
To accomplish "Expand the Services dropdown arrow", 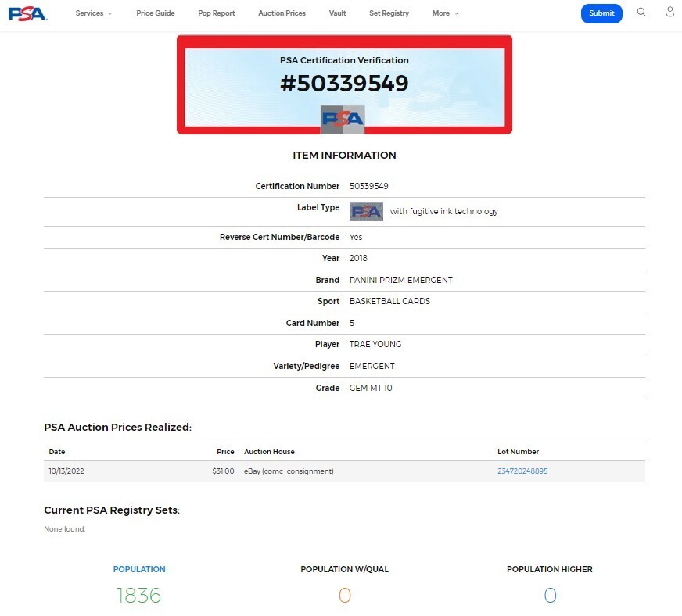I will (x=110, y=13).
